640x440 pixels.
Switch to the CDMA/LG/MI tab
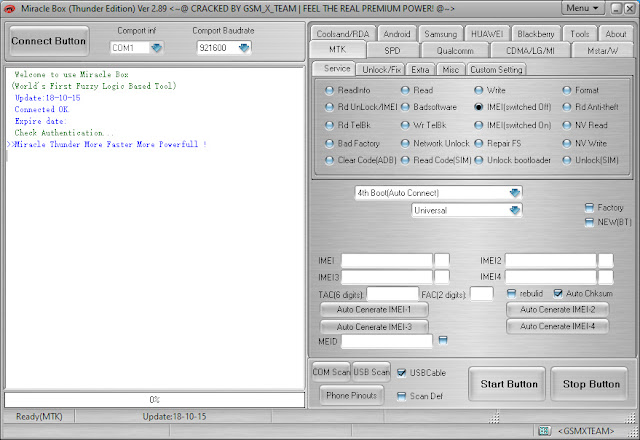point(530,51)
